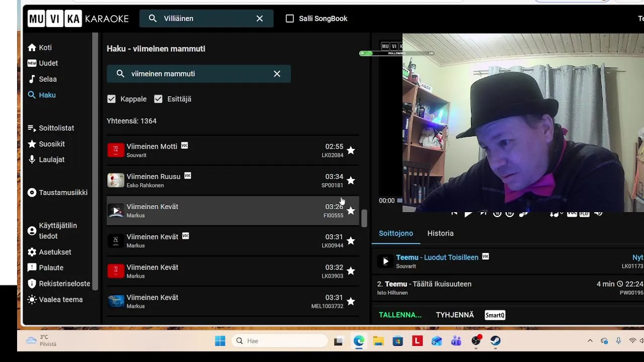This screenshot has width=644, height=362.
Task: Play queued Luodut Toisilleen song button
Action: [385, 261]
